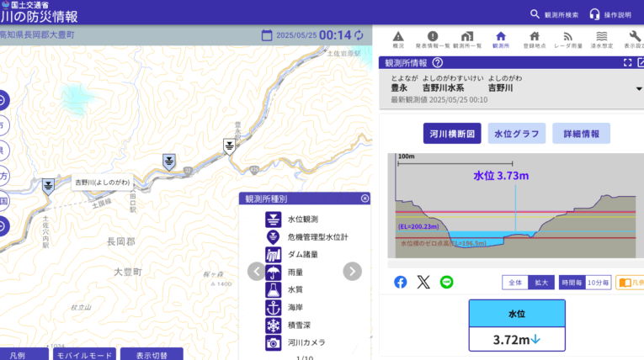Go to previous legend page

click(x=257, y=272)
